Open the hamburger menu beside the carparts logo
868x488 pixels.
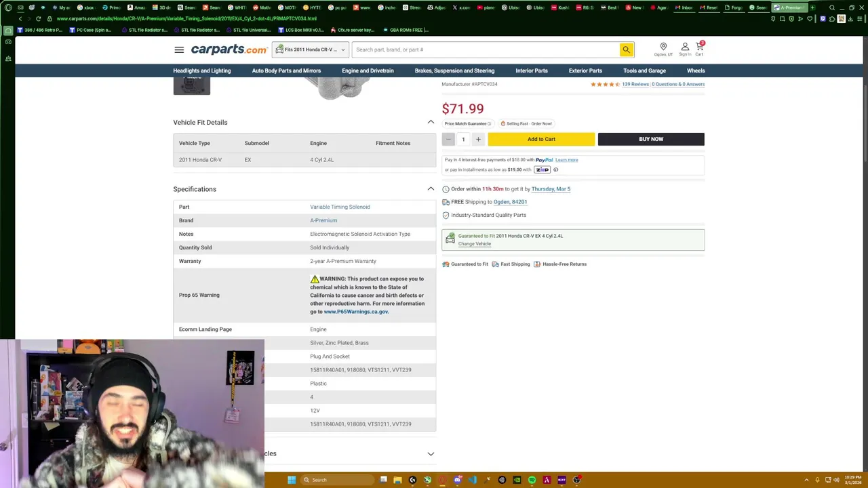[x=179, y=49]
